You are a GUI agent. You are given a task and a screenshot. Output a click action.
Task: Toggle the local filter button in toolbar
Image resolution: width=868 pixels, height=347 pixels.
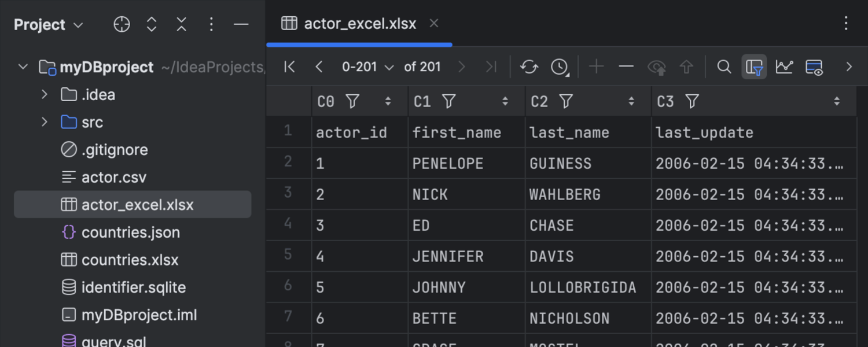click(754, 67)
